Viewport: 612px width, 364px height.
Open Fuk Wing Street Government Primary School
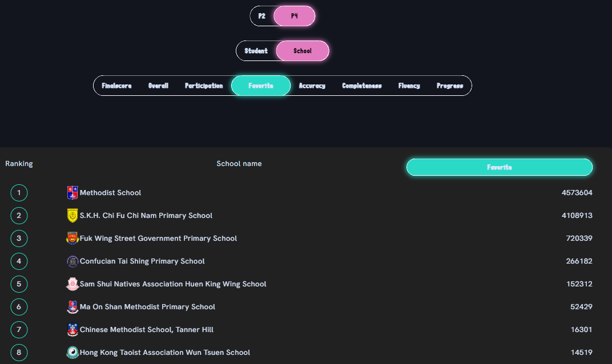point(158,238)
